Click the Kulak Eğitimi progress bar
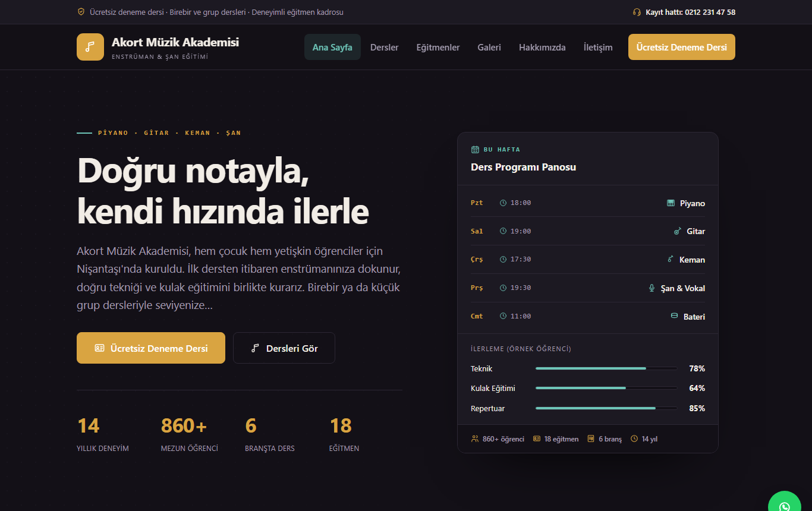Viewport: 812px width, 511px height. 606,388
